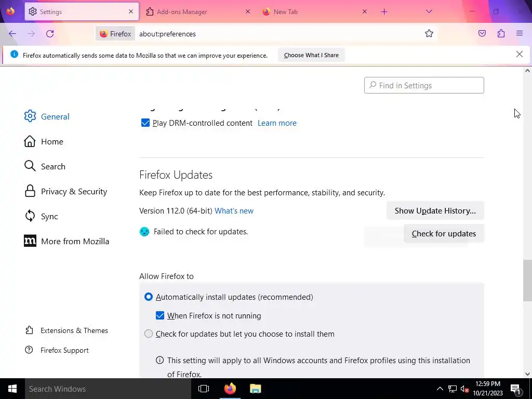Close the New Tab tab
The image size is (532, 399).
point(364,11)
